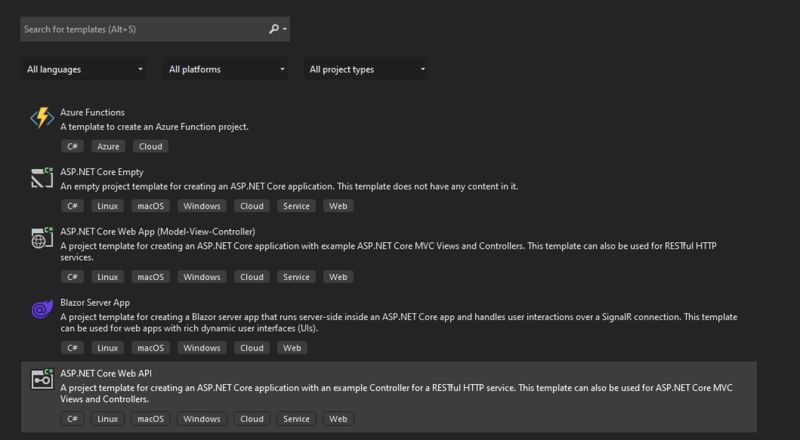The width and height of the screenshot is (800, 440).
Task: Click the Windows tag under ASP.NET Core Web API
Action: [x=202, y=419]
